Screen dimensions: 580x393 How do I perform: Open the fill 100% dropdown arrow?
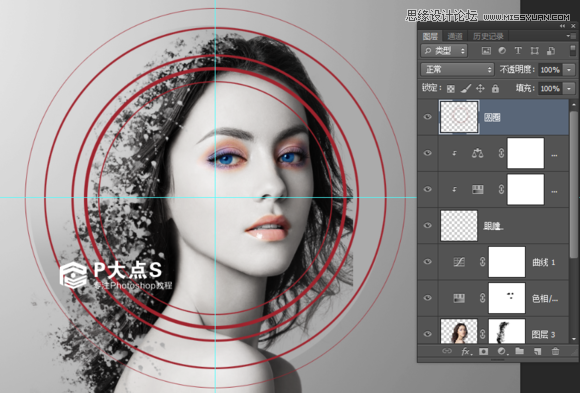[x=569, y=88]
